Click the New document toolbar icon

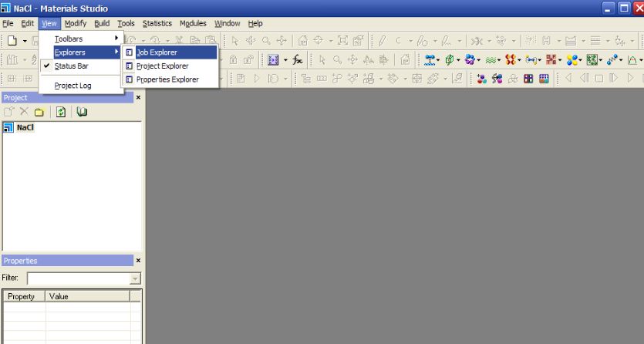tap(12, 40)
